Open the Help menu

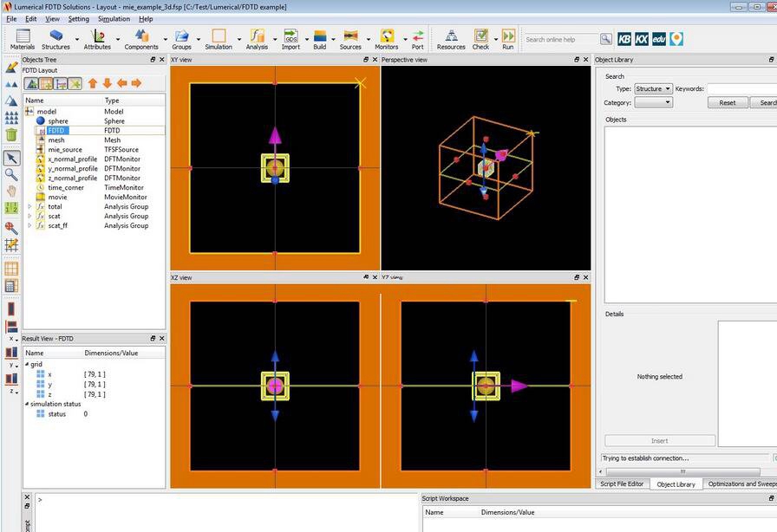click(146, 19)
